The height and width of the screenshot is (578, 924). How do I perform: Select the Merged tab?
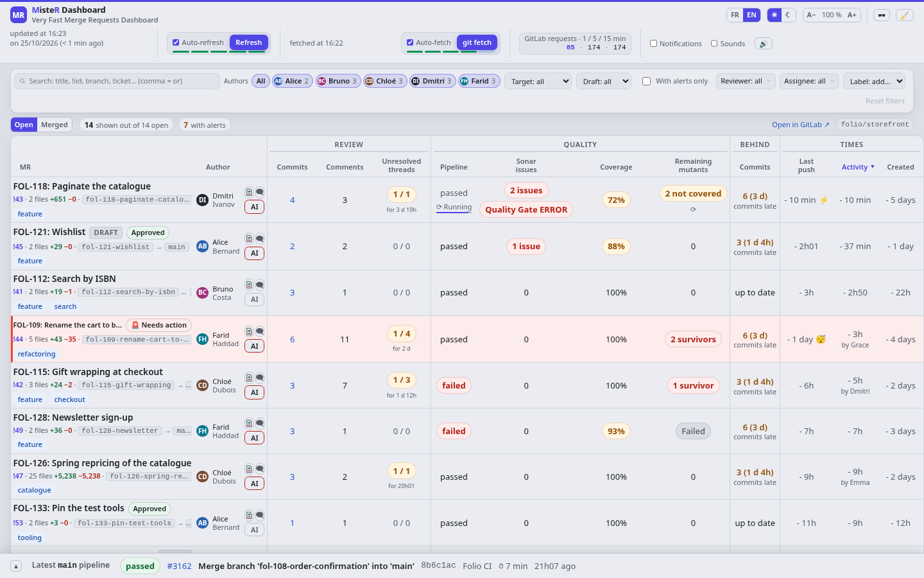click(x=55, y=125)
